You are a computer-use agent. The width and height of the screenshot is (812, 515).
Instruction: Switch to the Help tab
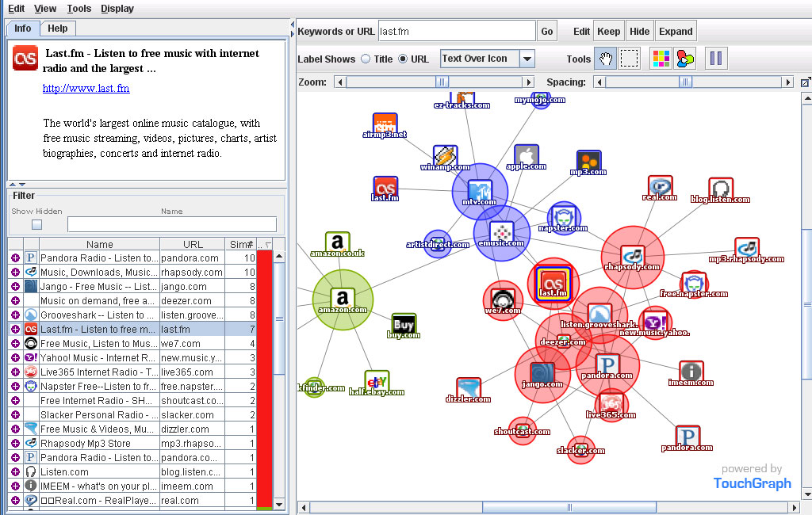(58, 29)
